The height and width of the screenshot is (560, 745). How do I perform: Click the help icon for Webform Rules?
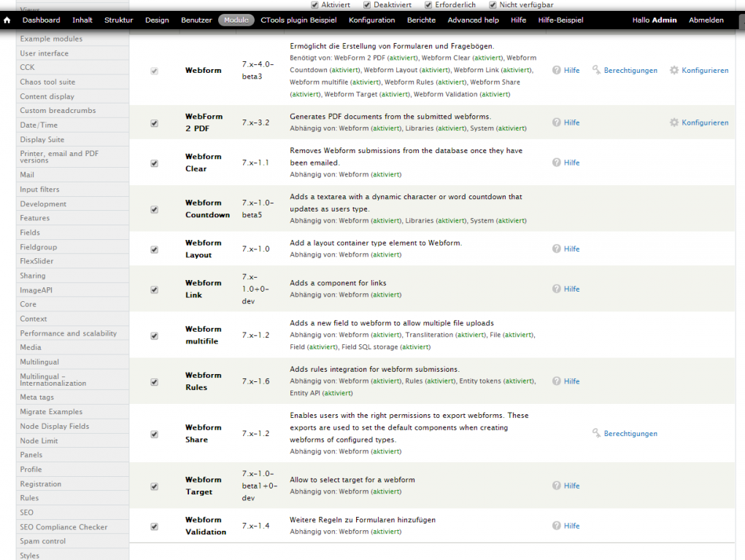[557, 381]
